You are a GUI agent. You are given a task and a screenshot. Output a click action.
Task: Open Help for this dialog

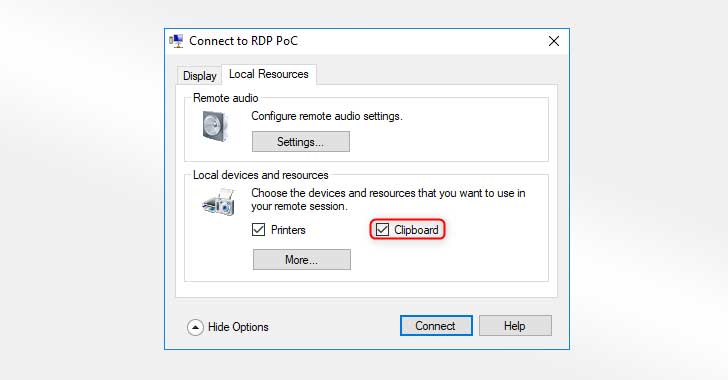tap(515, 326)
